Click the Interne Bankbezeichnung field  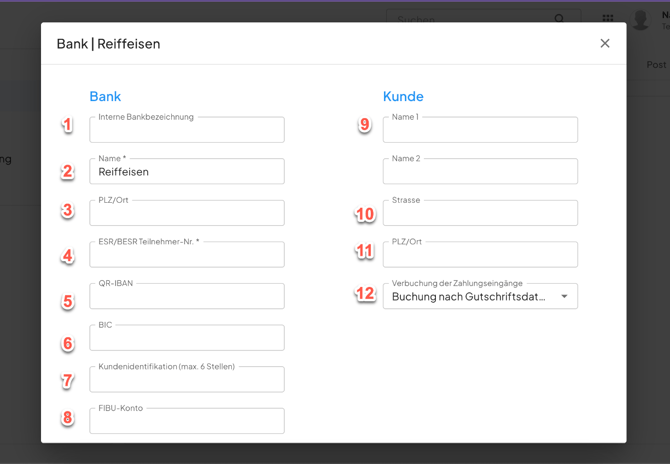click(187, 130)
